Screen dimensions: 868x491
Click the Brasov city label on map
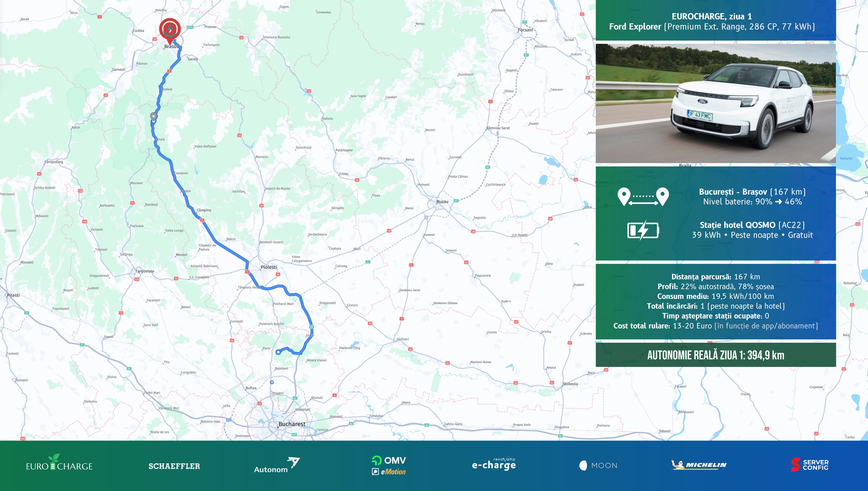click(172, 47)
